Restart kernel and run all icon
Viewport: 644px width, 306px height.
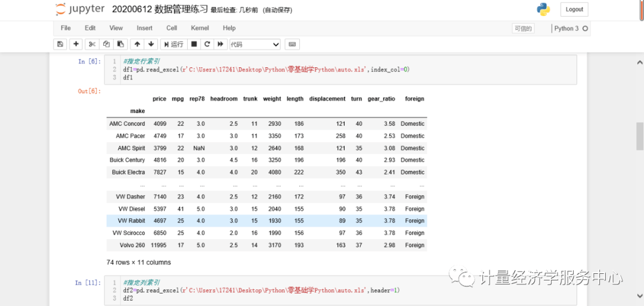[221, 44]
